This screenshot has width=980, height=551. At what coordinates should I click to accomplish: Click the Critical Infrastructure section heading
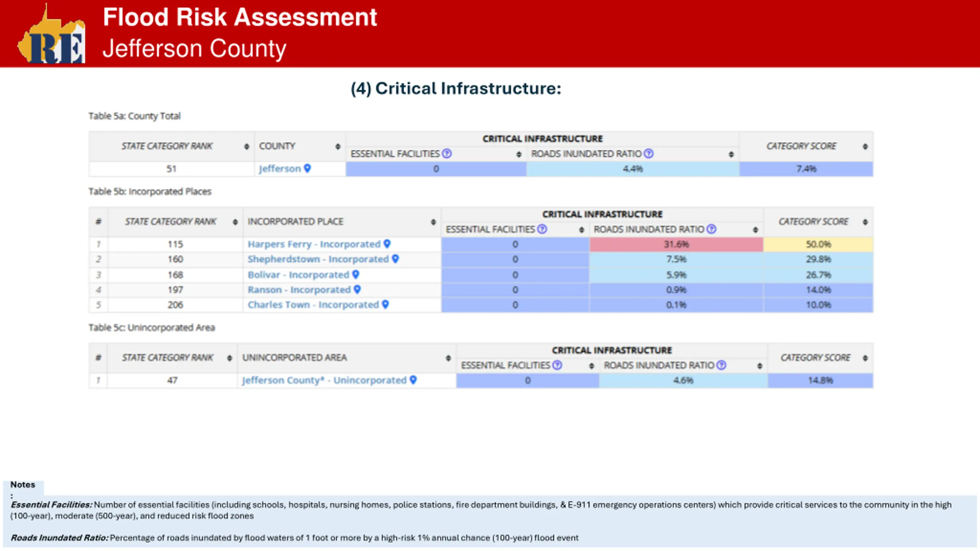point(456,88)
